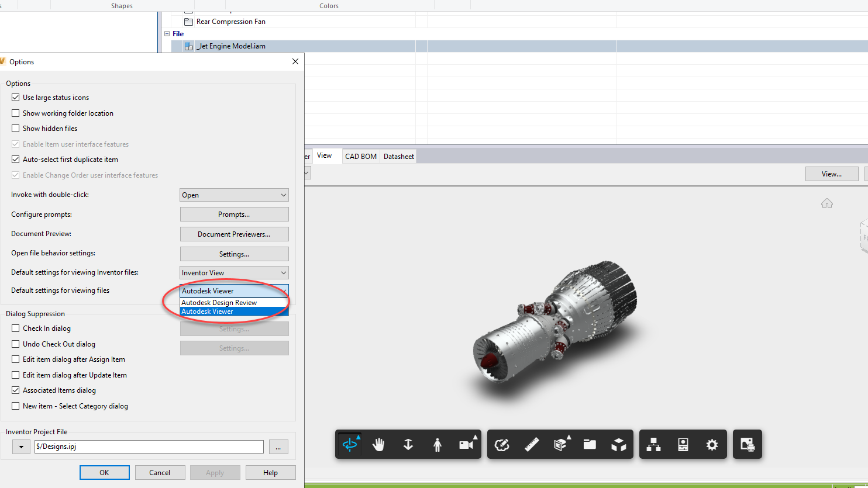Click the Rear Compression Fan folder icon
Image resolution: width=868 pixels, height=488 pixels.
(x=188, y=22)
